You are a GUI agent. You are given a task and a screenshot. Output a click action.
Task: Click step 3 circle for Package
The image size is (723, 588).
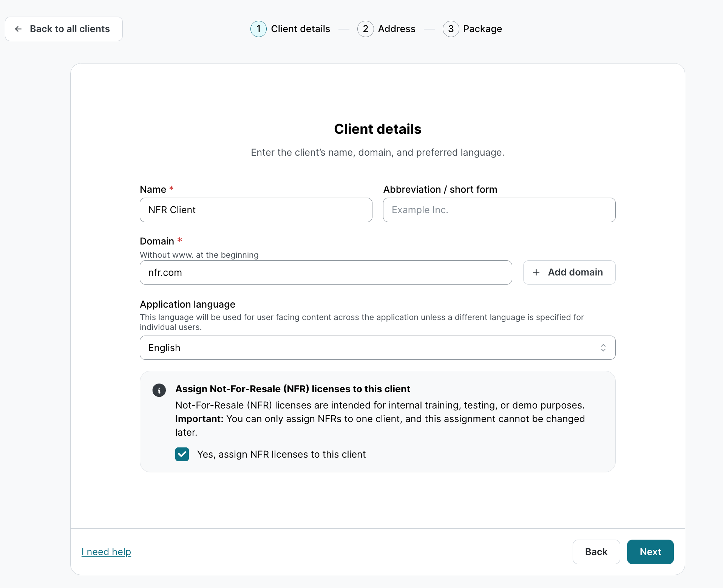[x=451, y=29]
